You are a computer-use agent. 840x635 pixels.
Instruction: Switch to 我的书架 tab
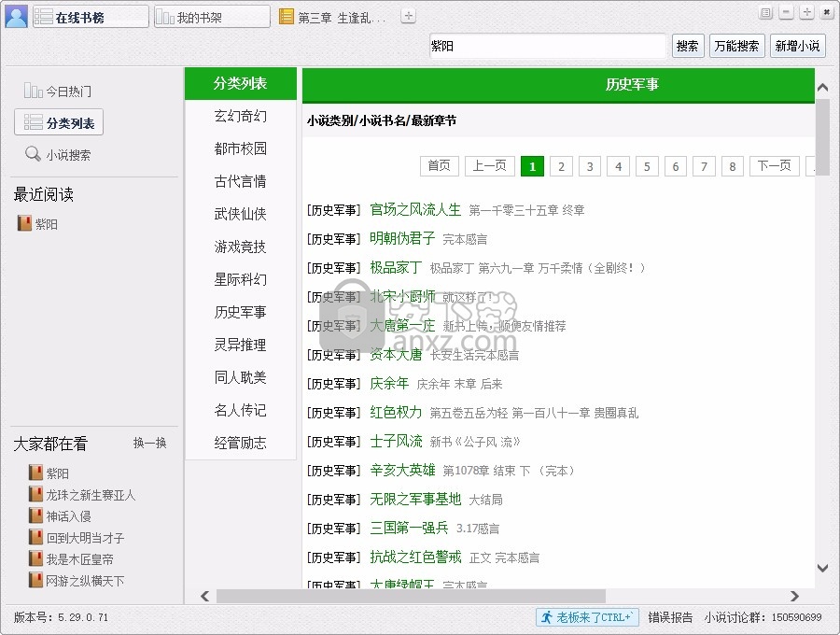pos(211,17)
